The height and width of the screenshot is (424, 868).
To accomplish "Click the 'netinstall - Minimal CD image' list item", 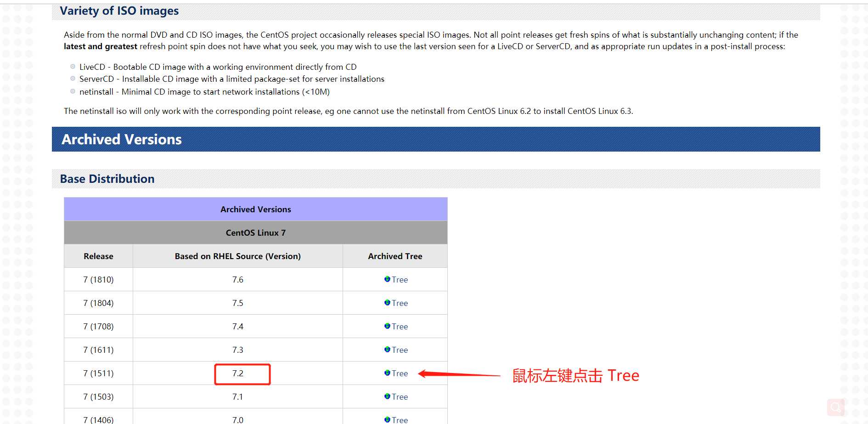I will [204, 92].
